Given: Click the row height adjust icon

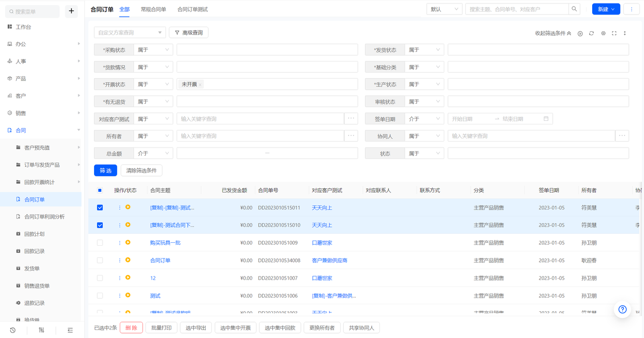Looking at the screenshot, I should point(625,33).
